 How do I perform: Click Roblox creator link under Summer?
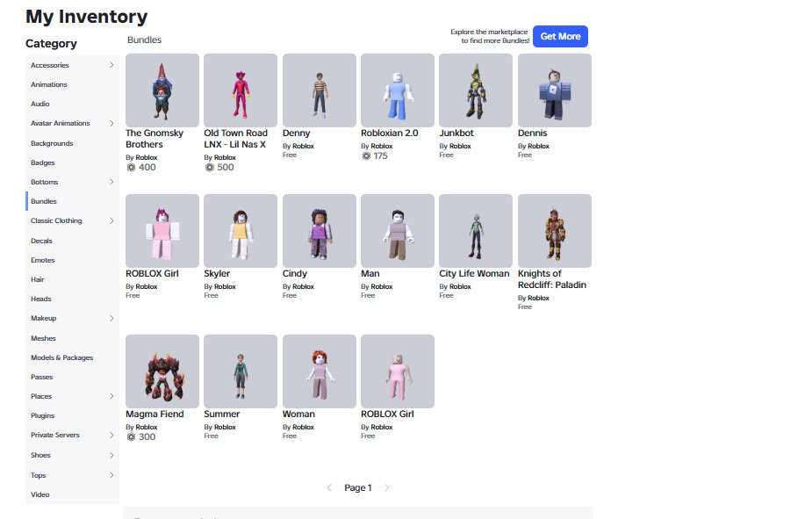(225, 428)
